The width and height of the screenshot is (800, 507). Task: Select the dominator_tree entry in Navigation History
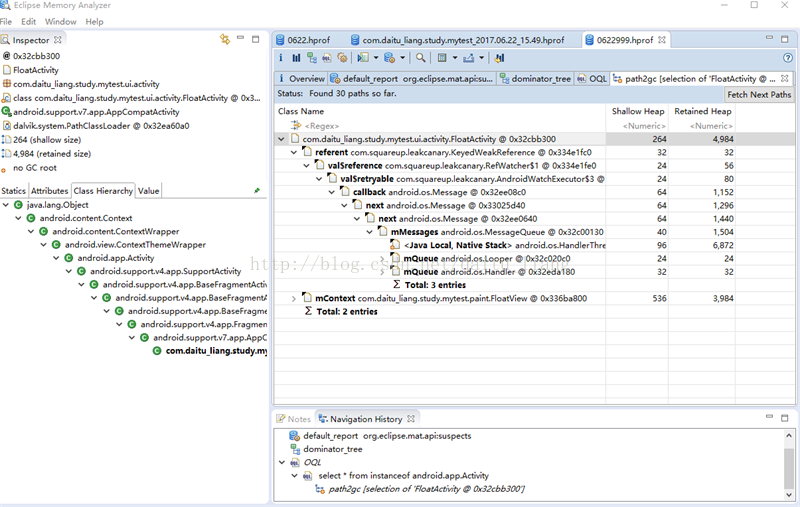[333, 449]
